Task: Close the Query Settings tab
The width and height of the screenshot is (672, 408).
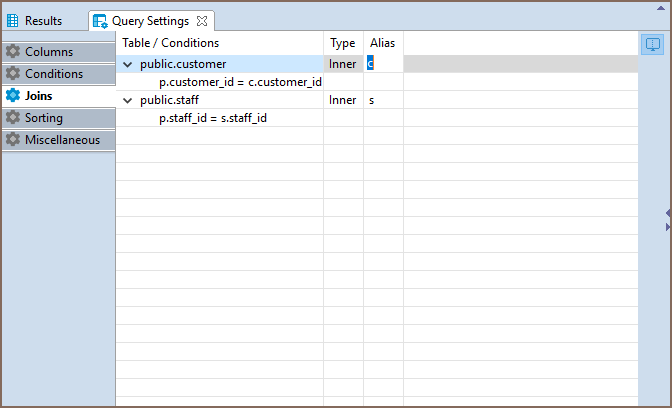Action: coord(201,21)
